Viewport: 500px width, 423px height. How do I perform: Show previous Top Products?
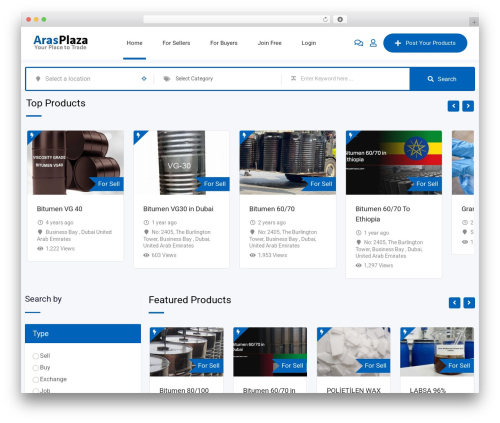click(x=453, y=106)
